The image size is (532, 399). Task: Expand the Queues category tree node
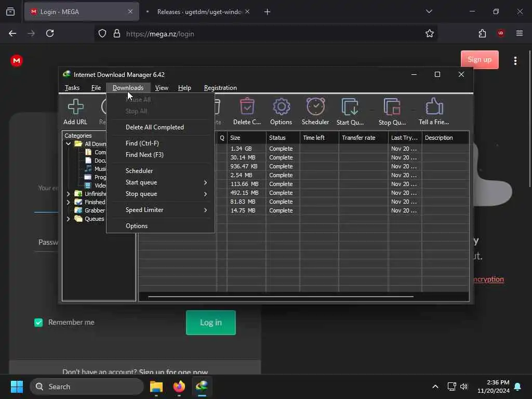click(68, 219)
